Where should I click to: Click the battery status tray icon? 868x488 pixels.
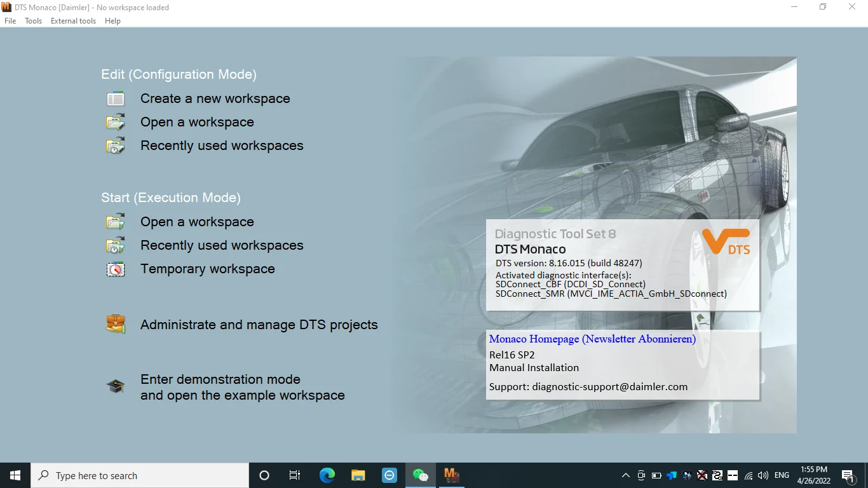click(656, 475)
